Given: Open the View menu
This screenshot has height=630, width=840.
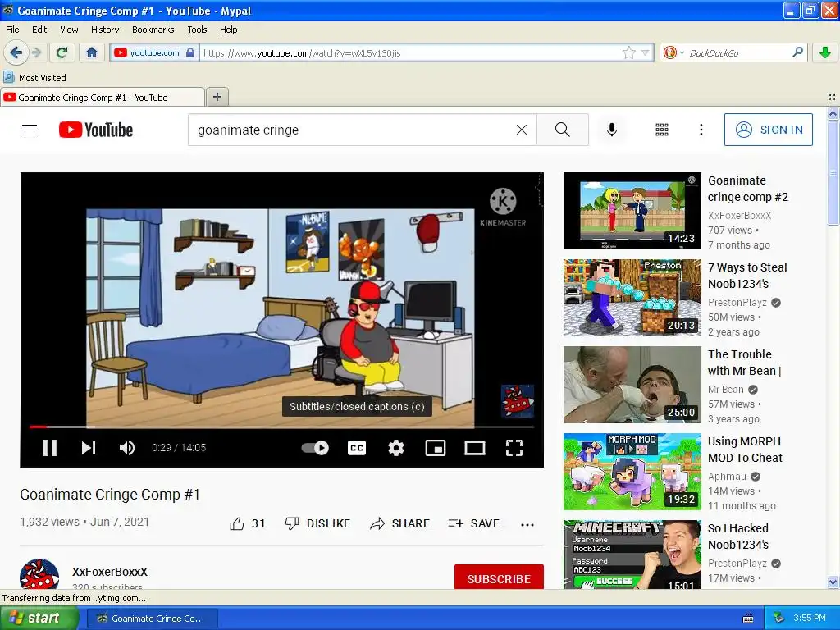Looking at the screenshot, I should point(69,30).
